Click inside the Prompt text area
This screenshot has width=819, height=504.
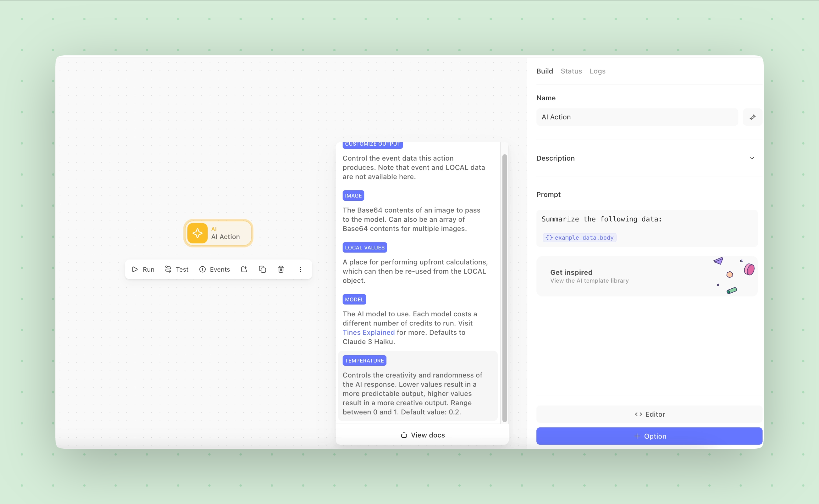click(x=647, y=228)
